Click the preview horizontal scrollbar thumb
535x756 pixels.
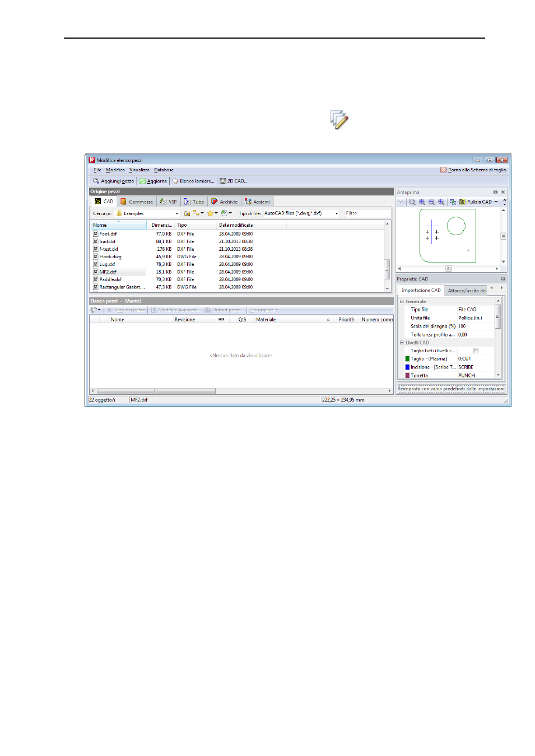[x=449, y=269]
